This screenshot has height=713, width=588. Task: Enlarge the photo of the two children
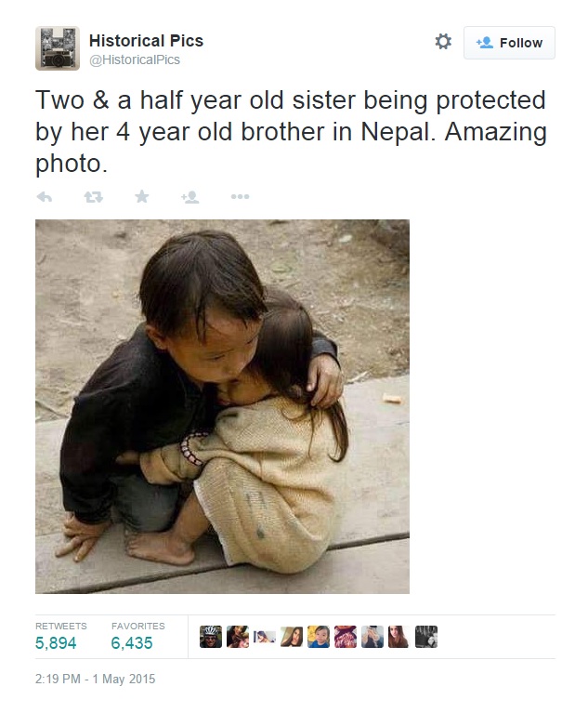tap(222, 406)
